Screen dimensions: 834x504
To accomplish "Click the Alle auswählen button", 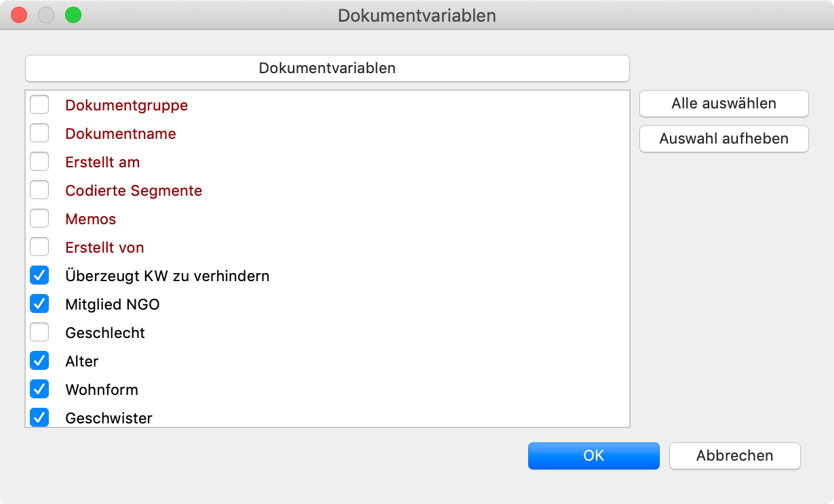I will pos(724,104).
